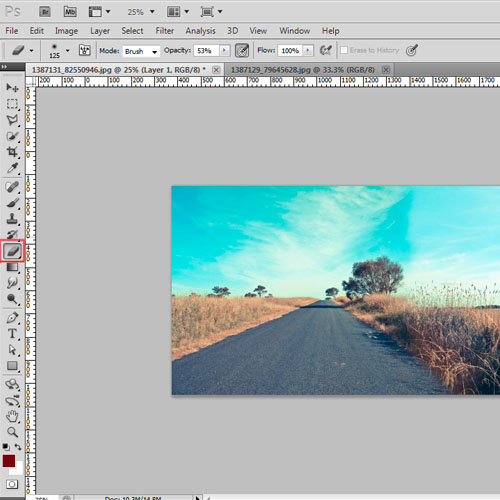
Task: Click the Flow field showing 100%
Action: (290, 51)
